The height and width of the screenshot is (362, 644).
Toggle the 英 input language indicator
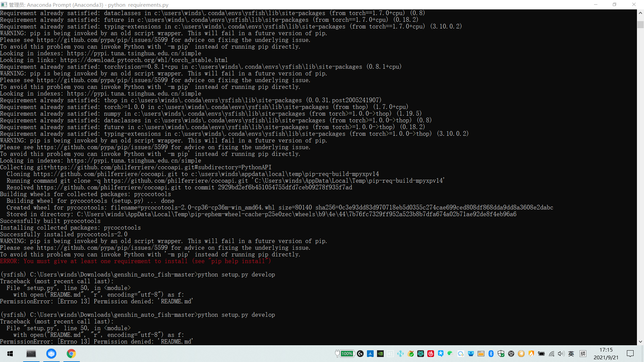pyautogui.click(x=571, y=354)
